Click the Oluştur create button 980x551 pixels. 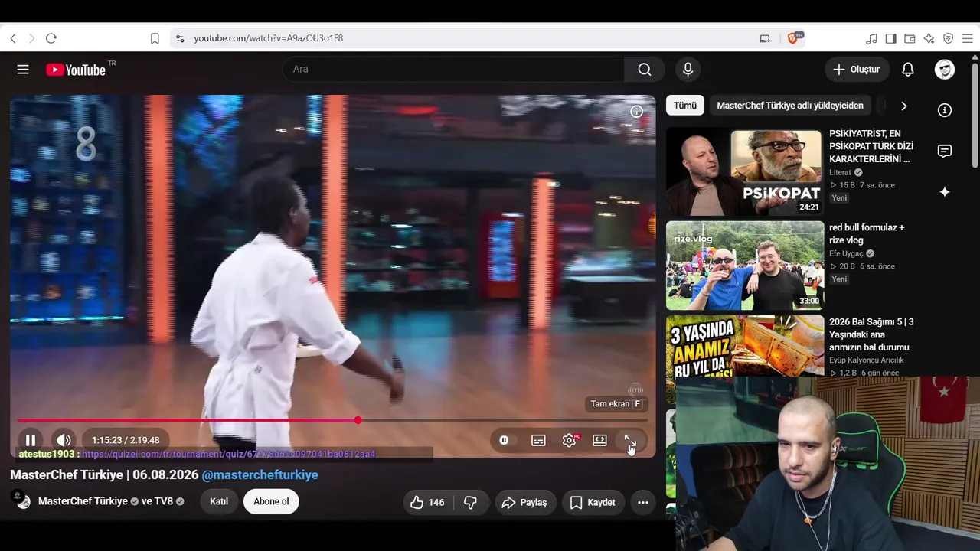tap(857, 70)
